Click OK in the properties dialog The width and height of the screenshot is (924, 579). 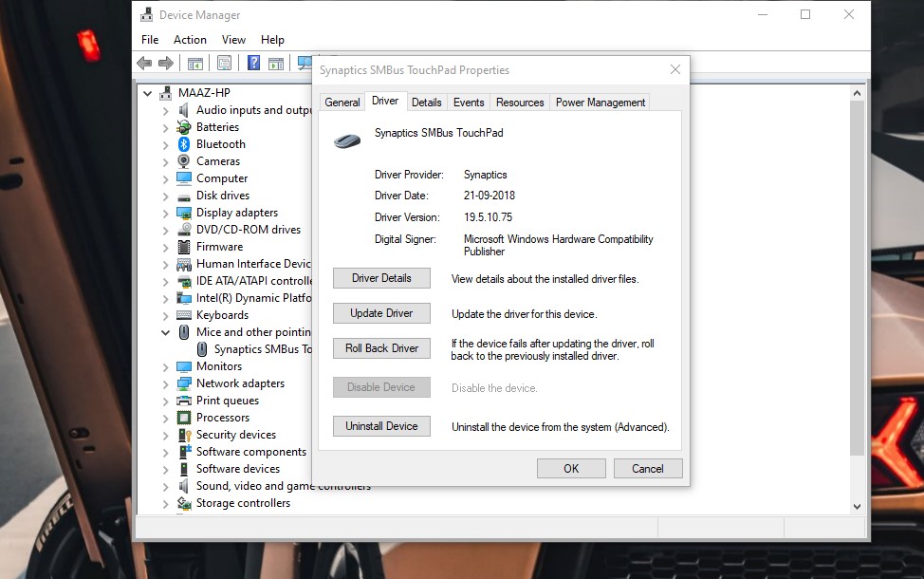coord(571,469)
